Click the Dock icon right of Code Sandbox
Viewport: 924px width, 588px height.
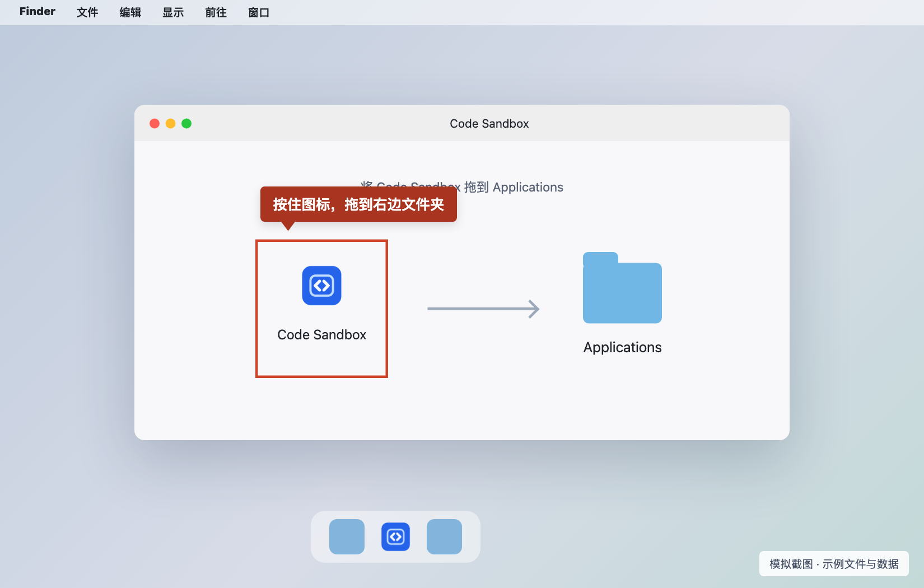[444, 536]
